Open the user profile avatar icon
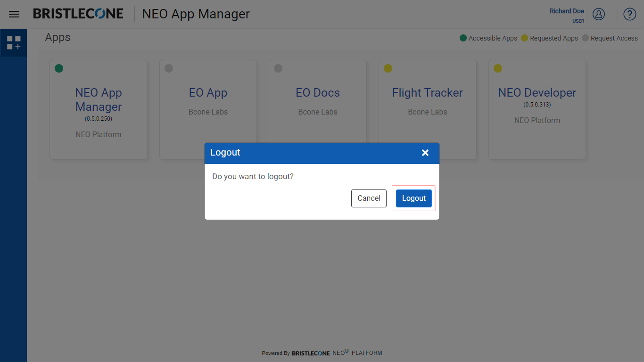 (599, 14)
